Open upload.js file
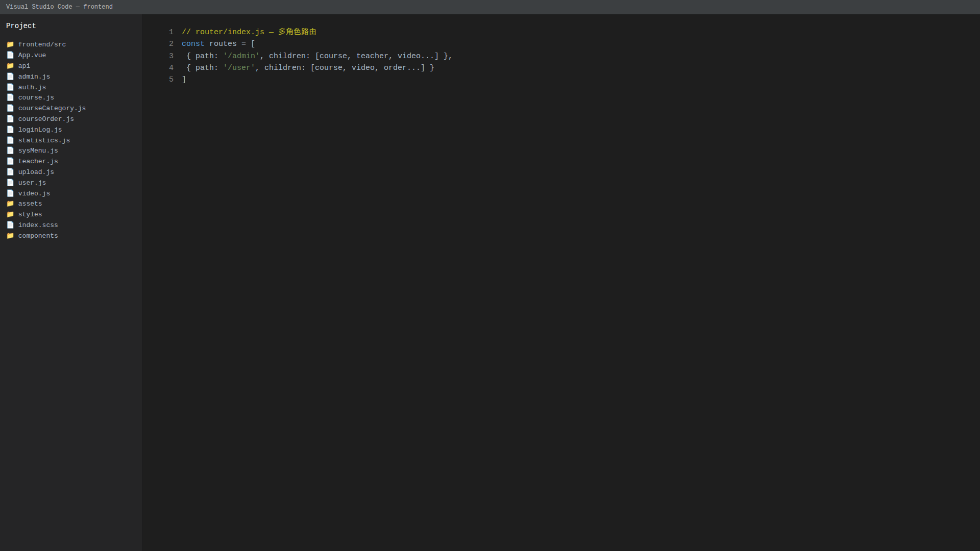 [x=36, y=172]
